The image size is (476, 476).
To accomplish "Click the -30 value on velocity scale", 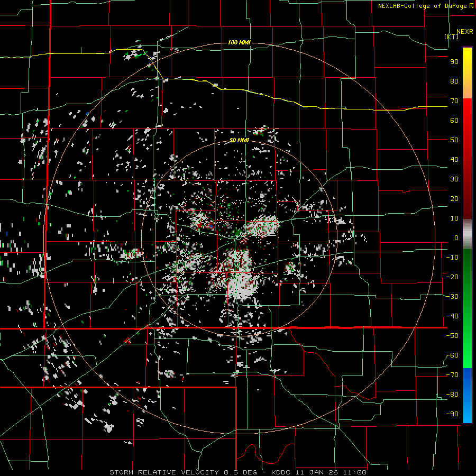I will tap(452, 297).
